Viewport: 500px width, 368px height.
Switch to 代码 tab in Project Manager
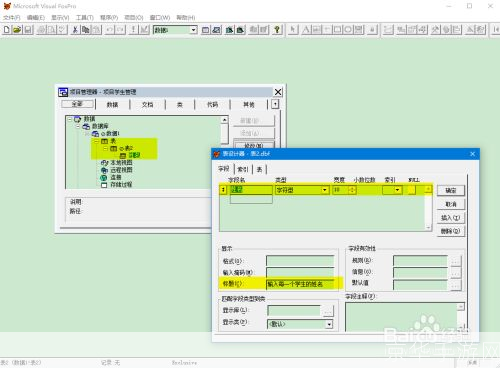(x=212, y=104)
